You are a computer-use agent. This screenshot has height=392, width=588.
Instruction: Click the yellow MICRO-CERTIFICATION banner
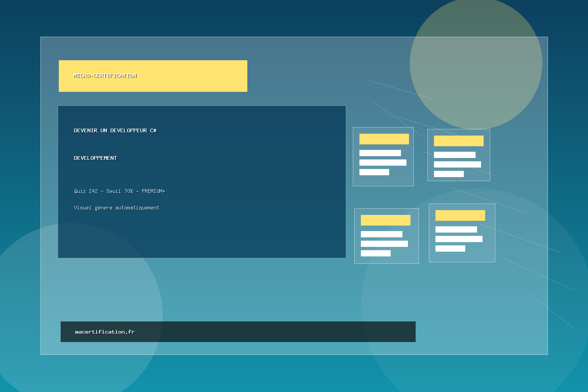coord(153,76)
